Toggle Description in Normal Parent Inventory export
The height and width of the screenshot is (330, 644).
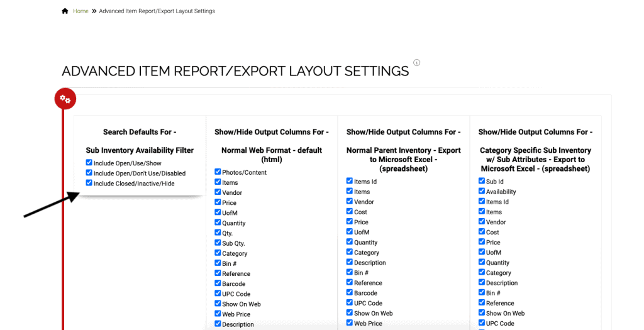[350, 262]
